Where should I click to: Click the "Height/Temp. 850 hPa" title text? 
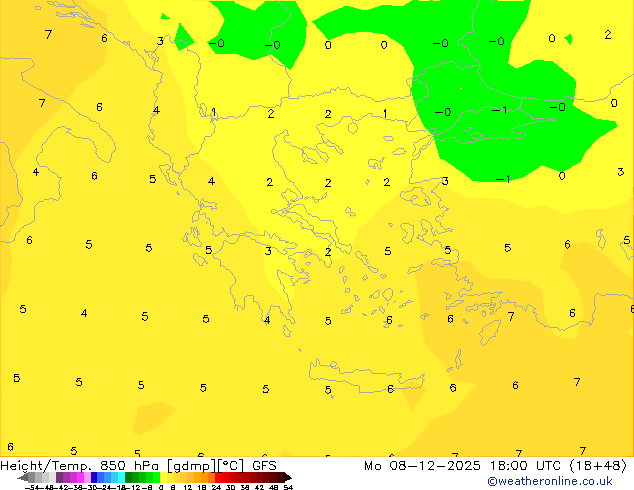tap(79, 466)
